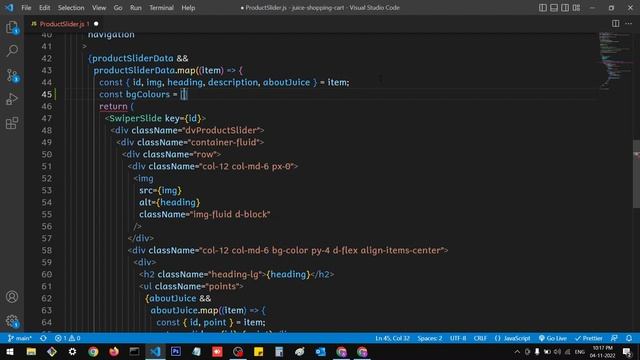This screenshot has height=360, width=640.
Task: Open Windows notification center
Action: click(x=627, y=351)
